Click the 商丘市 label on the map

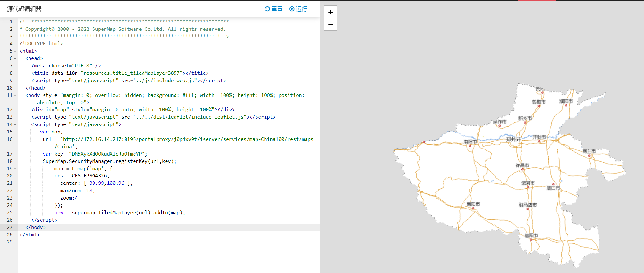pos(589,151)
